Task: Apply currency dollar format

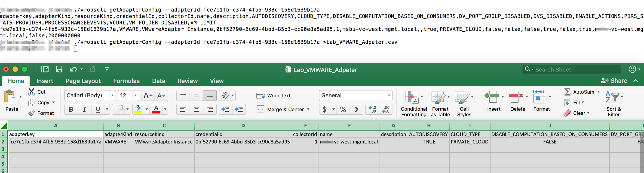Action: [x=325, y=109]
